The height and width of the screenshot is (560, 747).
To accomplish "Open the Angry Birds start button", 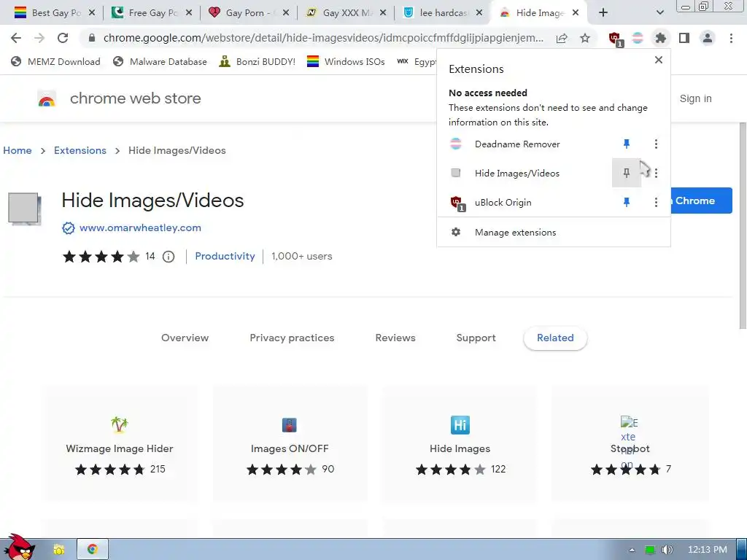I will tap(19, 548).
